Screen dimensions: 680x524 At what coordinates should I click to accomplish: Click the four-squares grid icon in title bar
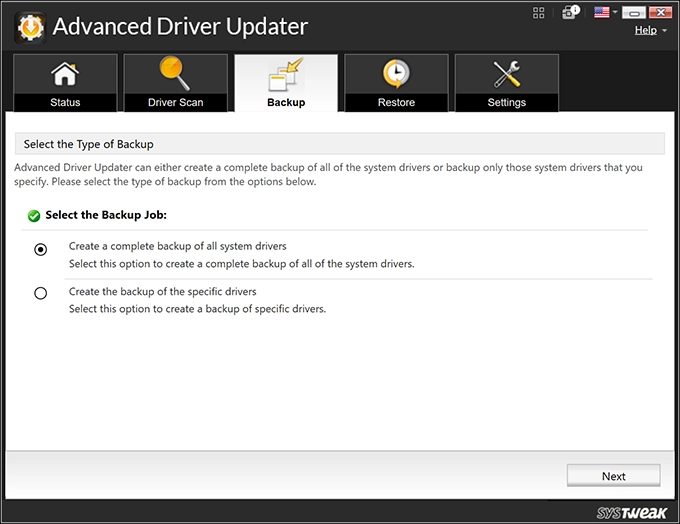pyautogui.click(x=538, y=13)
